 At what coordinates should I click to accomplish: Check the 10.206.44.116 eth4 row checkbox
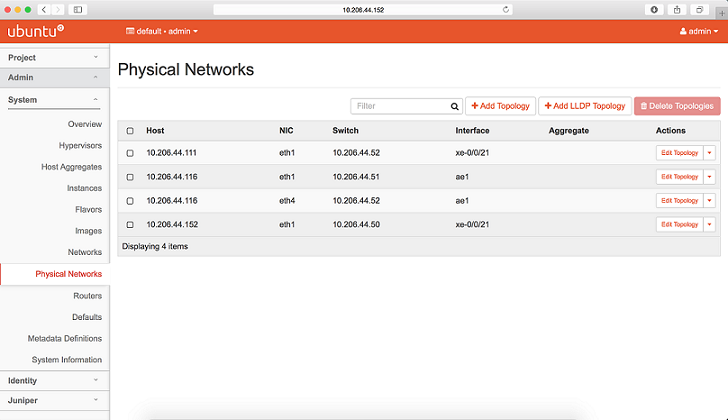pos(130,201)
